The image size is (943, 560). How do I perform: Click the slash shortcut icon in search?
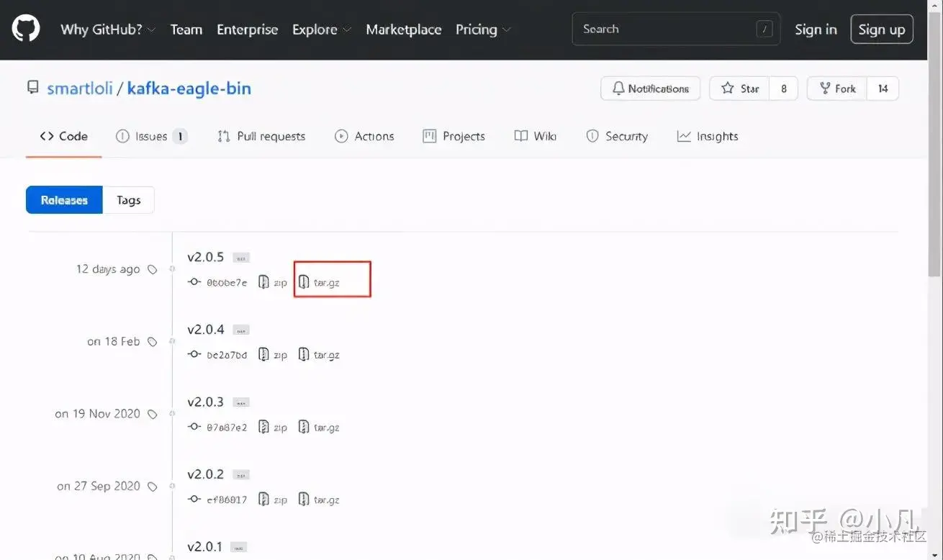click(x=764, y=30)
